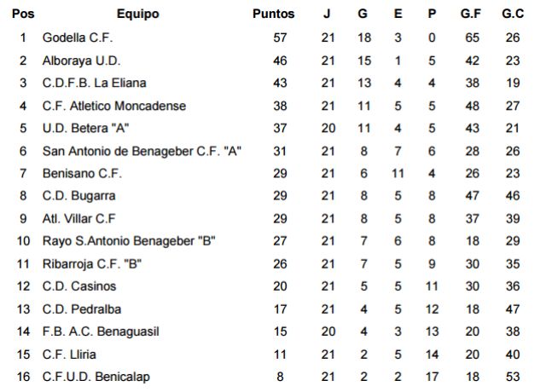Select the Puntos column header
The image size is (546, 392).
(273, 14)
